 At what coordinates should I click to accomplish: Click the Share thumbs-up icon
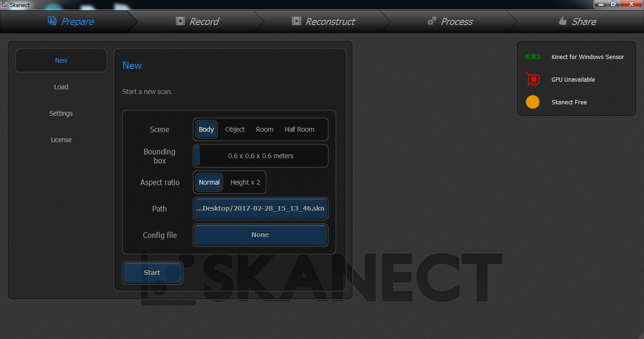562,21
